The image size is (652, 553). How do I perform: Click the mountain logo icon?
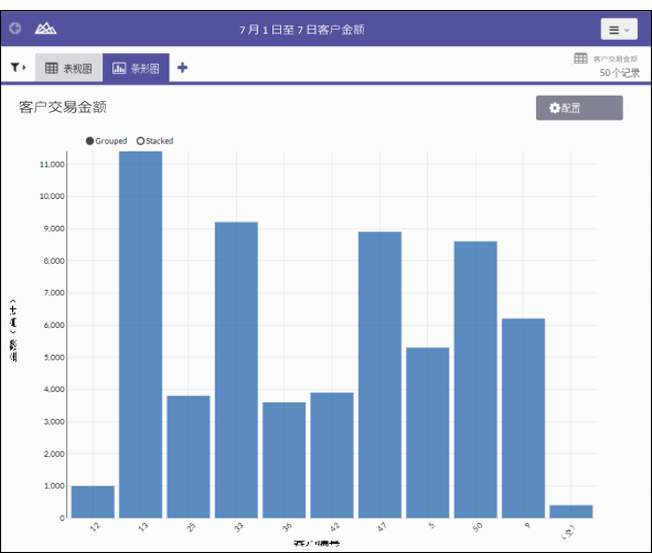[x=46, y=29]
